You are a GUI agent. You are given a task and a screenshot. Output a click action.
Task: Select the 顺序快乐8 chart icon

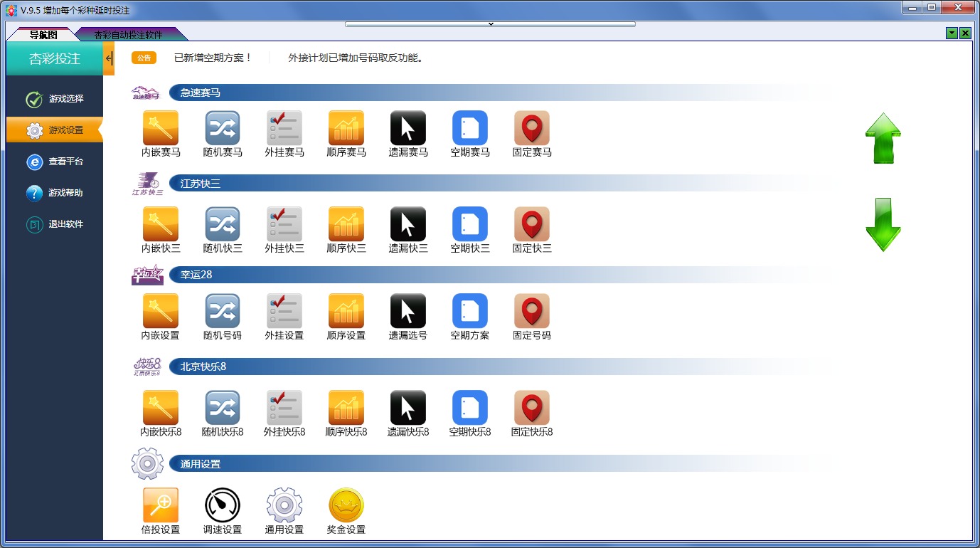pyautogui.click(x=346, y=408)
